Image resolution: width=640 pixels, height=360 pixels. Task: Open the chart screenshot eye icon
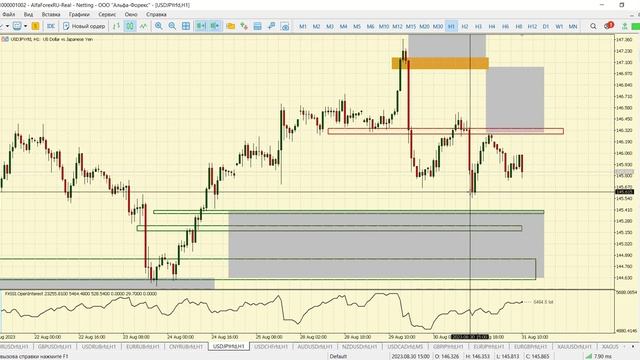coord(285,26)
